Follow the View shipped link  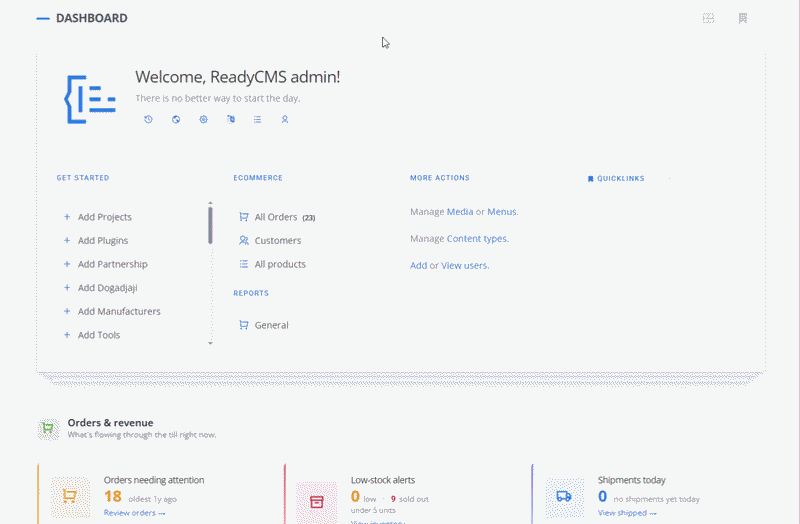click(x=627, y=513)
